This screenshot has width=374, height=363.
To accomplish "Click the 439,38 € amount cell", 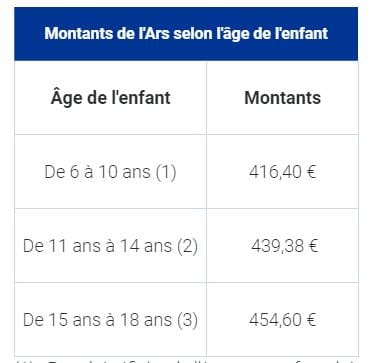I will point(282,246).
